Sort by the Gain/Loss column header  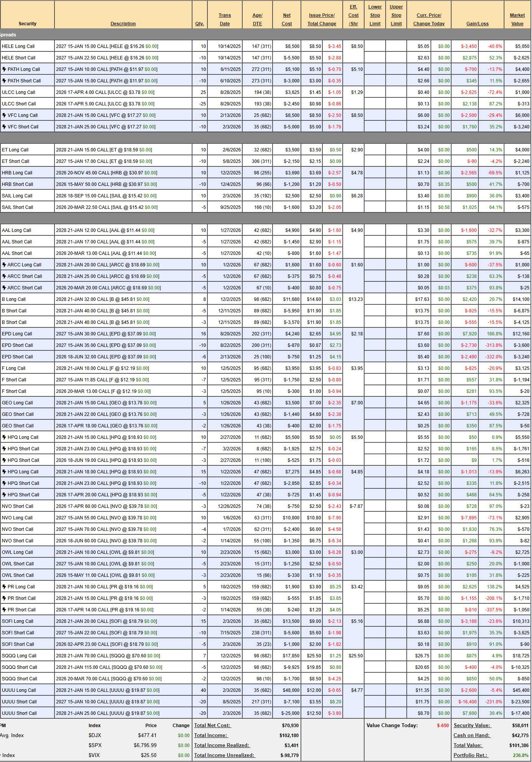[x=477, y=24]
